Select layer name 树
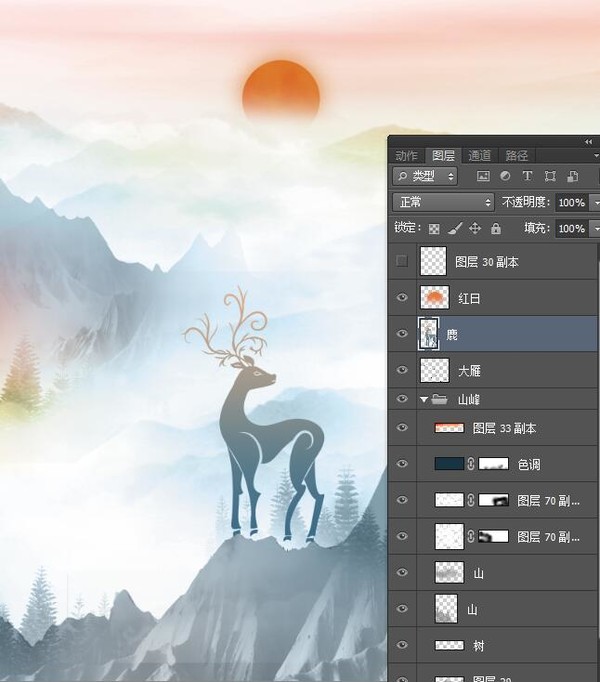Image resolution: width=600 pixels, height=682 pixels. (479, 646)
